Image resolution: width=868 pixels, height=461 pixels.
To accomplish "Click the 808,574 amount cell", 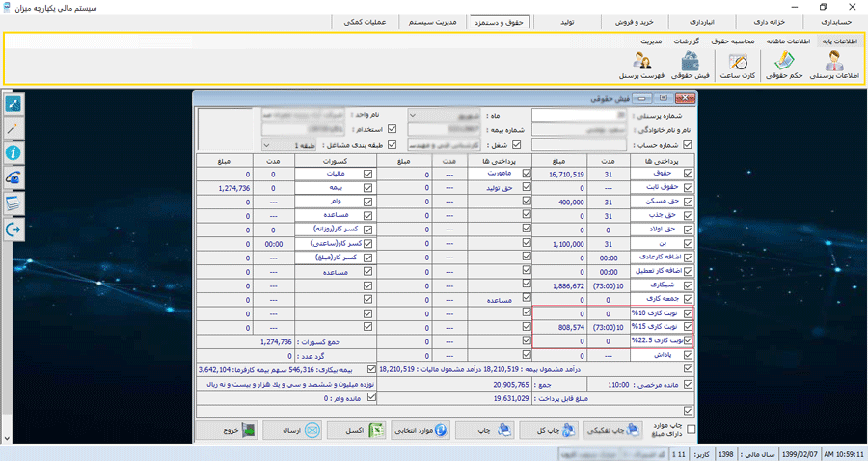I will (559, 327).
